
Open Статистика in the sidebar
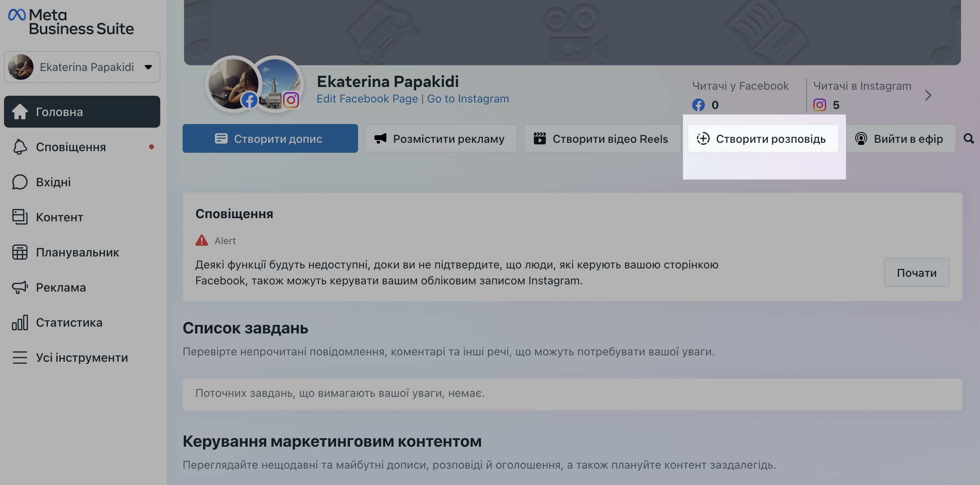coord(82,322)
